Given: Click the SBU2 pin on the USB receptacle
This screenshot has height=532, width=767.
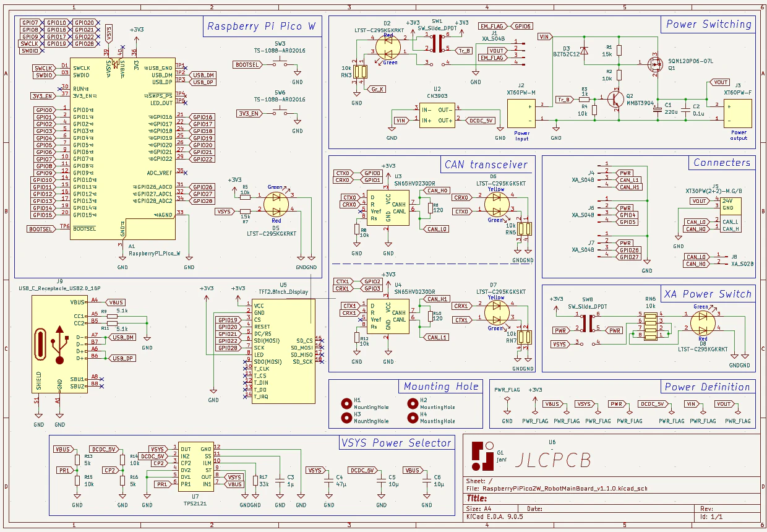Looking at the screenshot, I should 77,386.
